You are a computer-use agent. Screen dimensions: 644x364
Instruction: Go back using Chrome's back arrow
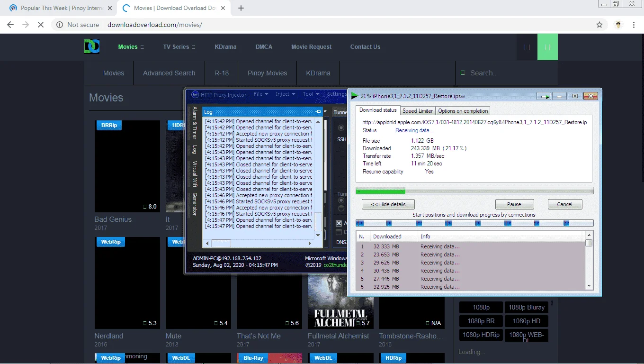pyautogui.click(x=10, y=25)
